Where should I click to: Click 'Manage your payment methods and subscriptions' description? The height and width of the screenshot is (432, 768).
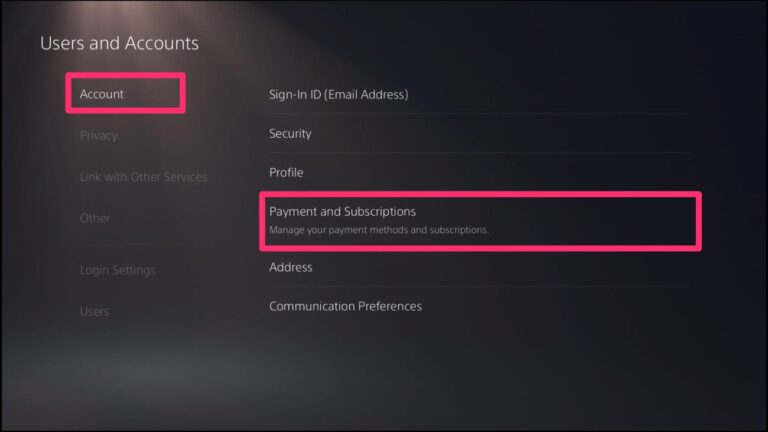[379, 231]
